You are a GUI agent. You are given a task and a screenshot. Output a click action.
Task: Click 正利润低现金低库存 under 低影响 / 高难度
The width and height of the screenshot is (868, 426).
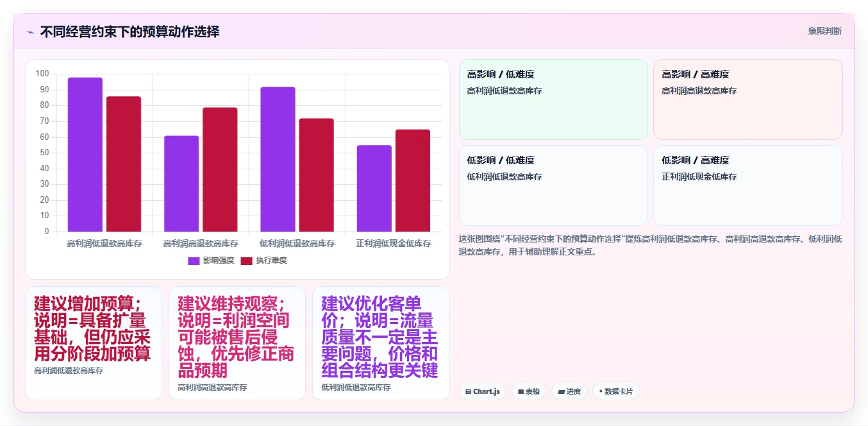pos(699,177)
